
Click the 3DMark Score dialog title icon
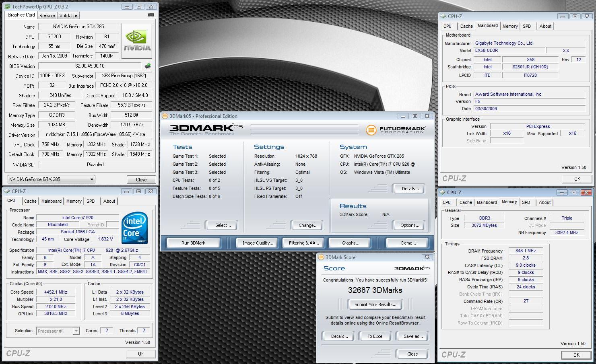pos(321,257)
